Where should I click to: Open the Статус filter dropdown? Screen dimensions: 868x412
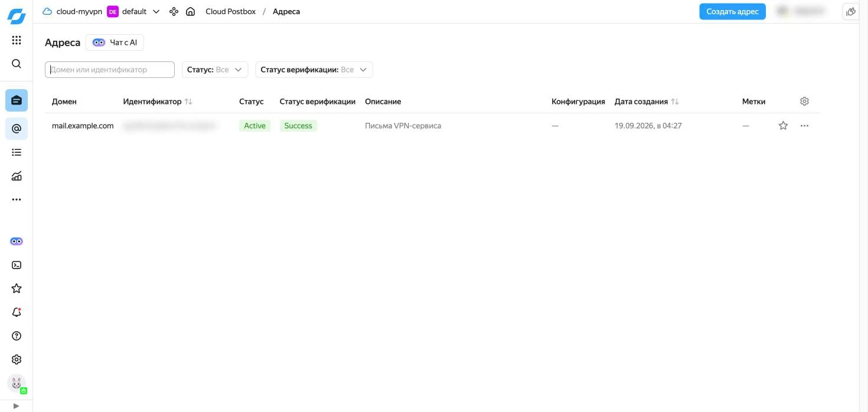[x=215, y=70]
